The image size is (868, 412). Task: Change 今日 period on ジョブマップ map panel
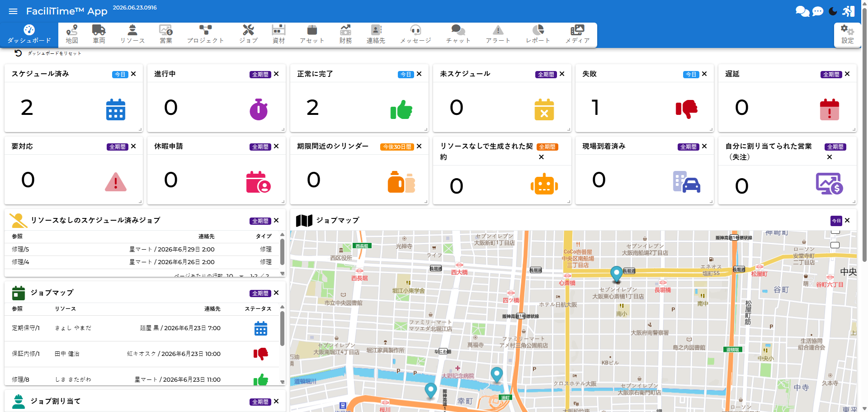coord(836,221)
